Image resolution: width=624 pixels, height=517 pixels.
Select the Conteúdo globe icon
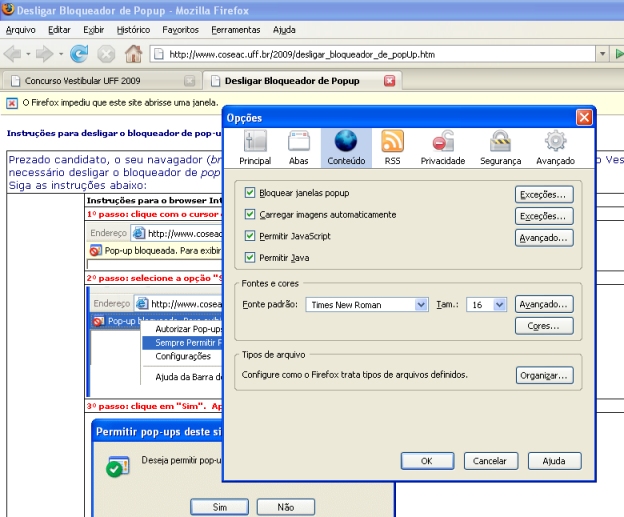click(346, 141)
